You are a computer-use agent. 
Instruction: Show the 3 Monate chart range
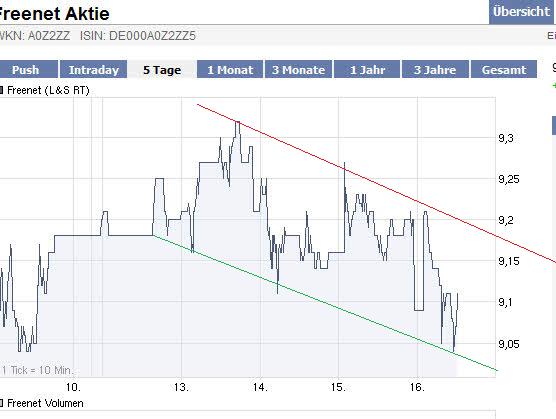coord(299,69)
